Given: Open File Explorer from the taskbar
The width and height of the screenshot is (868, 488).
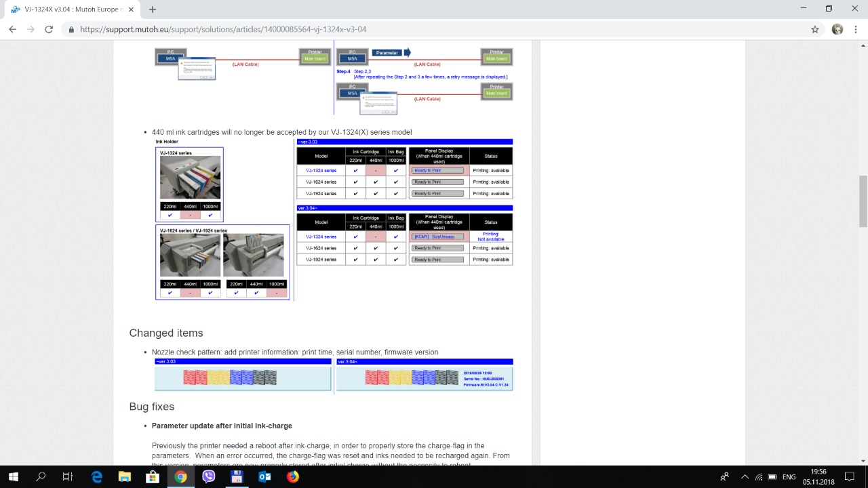Looking at the screenshot, I should click(x=124, y=476).
